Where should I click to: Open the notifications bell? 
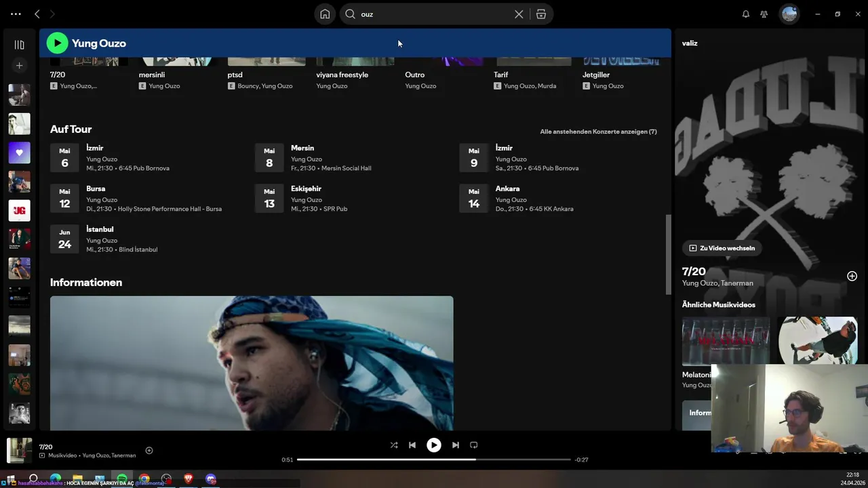[x=746, y=14]
